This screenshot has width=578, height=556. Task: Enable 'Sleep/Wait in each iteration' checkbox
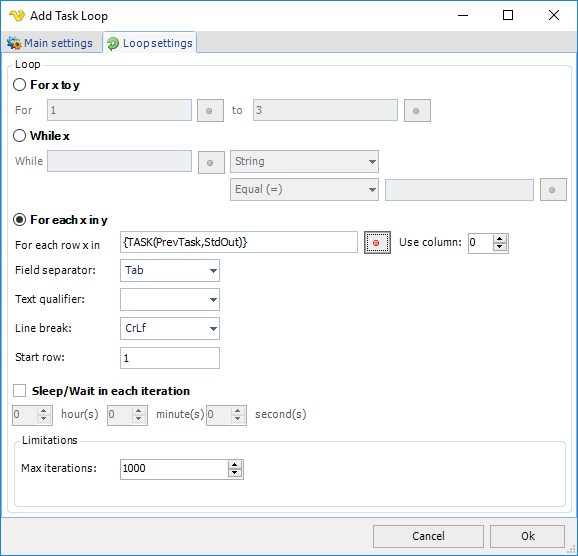point(20,390)
